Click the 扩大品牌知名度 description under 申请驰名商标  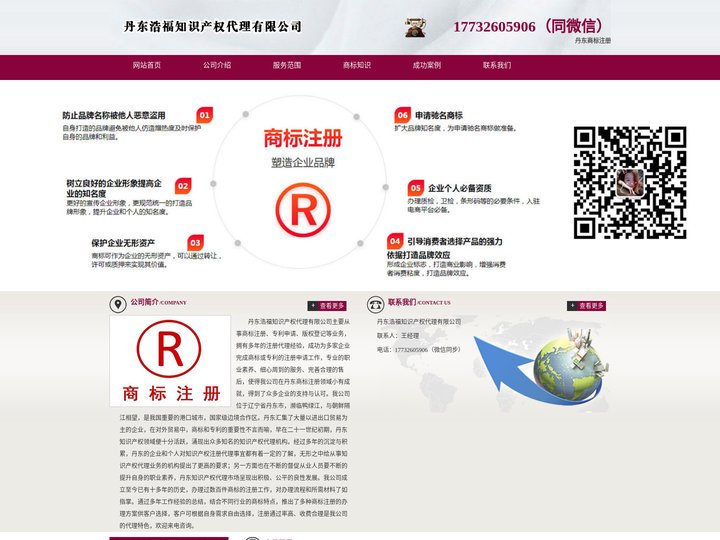point(455,129)
